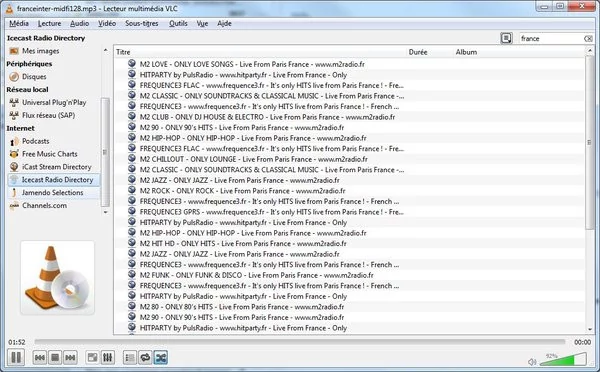Sort the list by Titre column
The width and height of the screenshot is (600, 372).
123,52
